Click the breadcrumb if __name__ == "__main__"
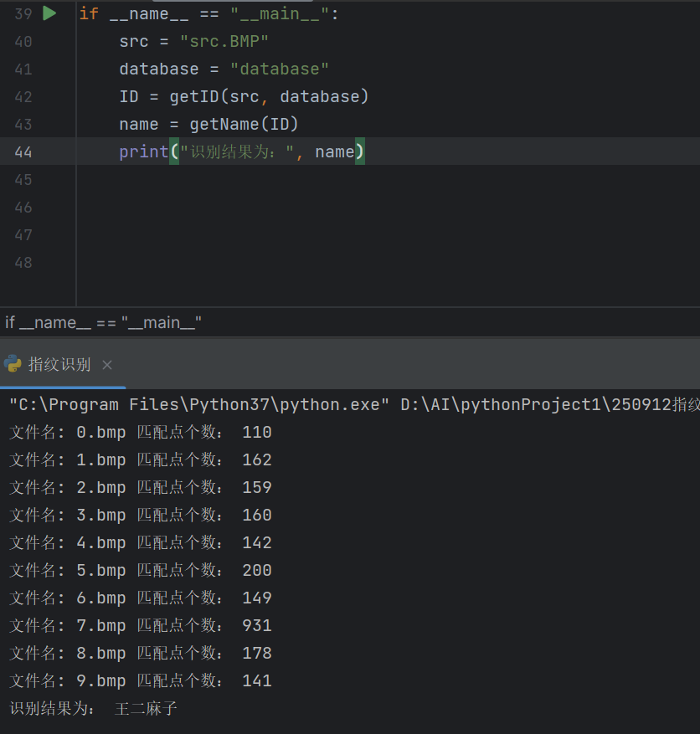The height and width of the screenshot is (734, 700). click(x=103, y=322)
